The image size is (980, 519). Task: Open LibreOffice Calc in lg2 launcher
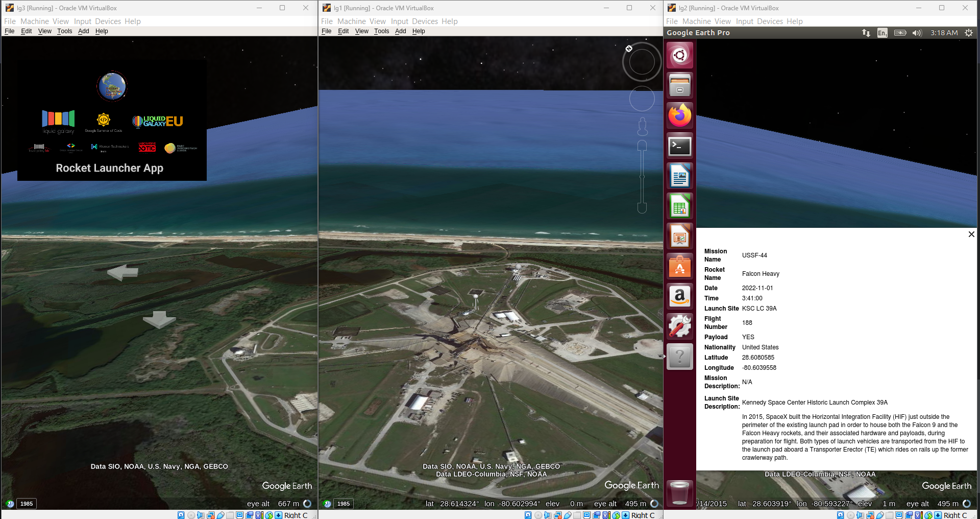pos(680,206)
